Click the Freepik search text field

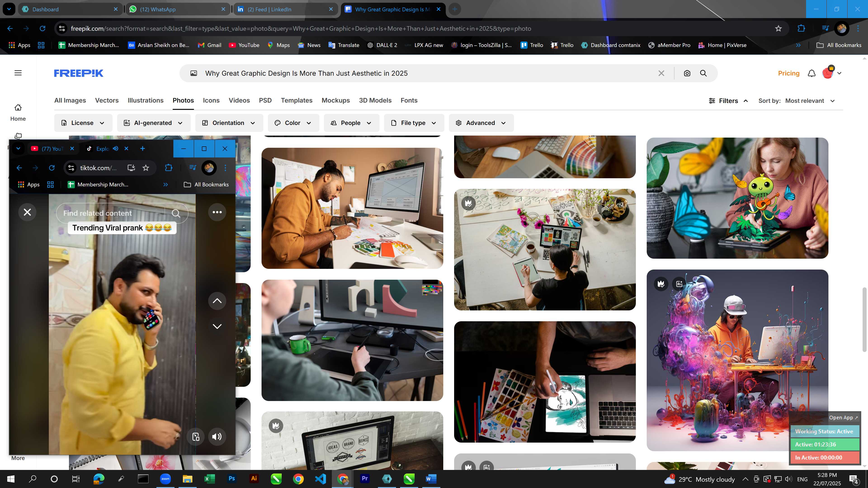428,73
